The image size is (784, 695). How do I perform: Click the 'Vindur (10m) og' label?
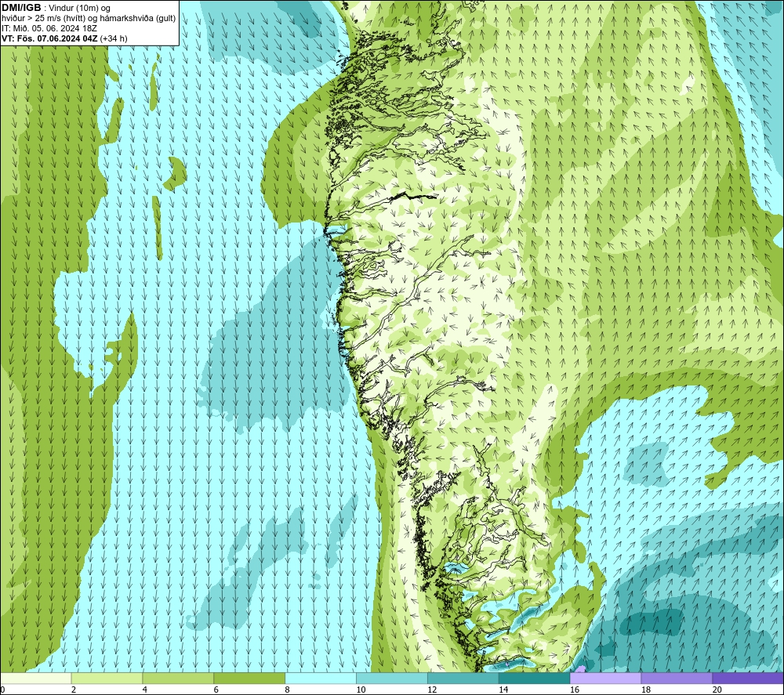pyautogui.click(x=79, y=8)
